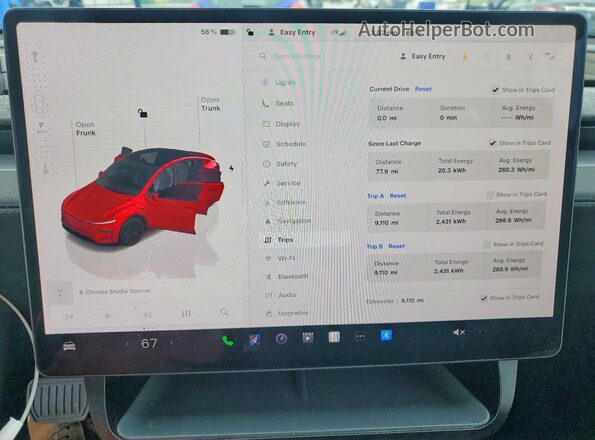
Task: Tap the Bluetooth icon in the settings header
Action: pyautogui.click(x=530, y=57)
